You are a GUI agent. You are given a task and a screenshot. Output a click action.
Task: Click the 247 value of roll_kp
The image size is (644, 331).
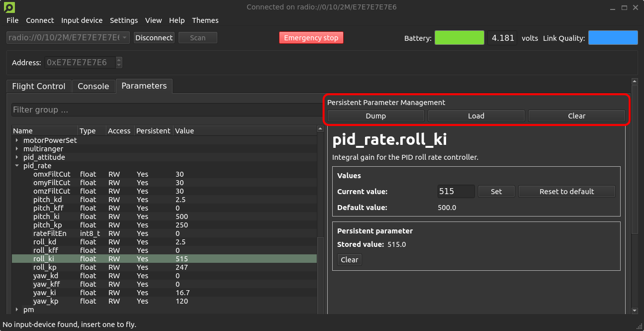point(182,267)
